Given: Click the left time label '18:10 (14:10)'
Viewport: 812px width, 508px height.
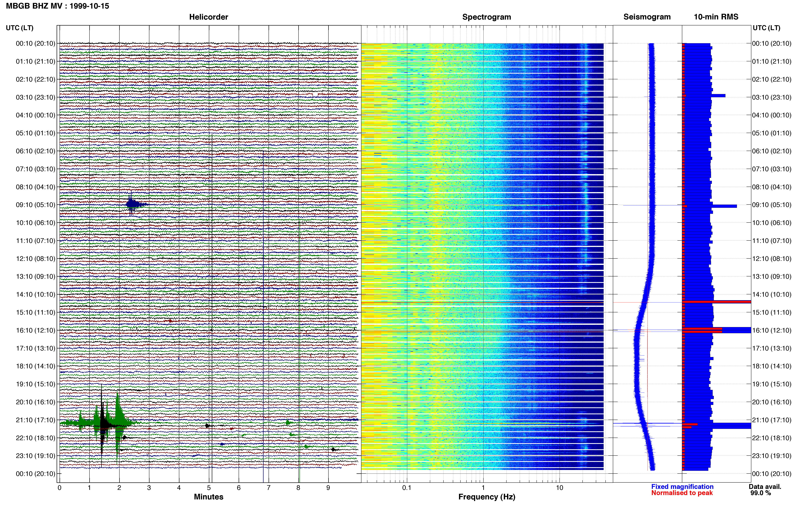Looking at the screenshot, I should pyautogui.click(x=35, y=366).
